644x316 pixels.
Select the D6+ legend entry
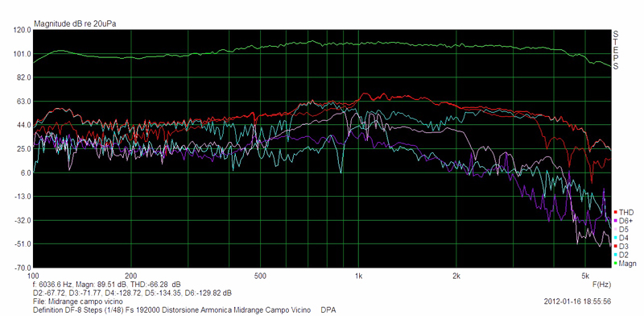(623, 221)
